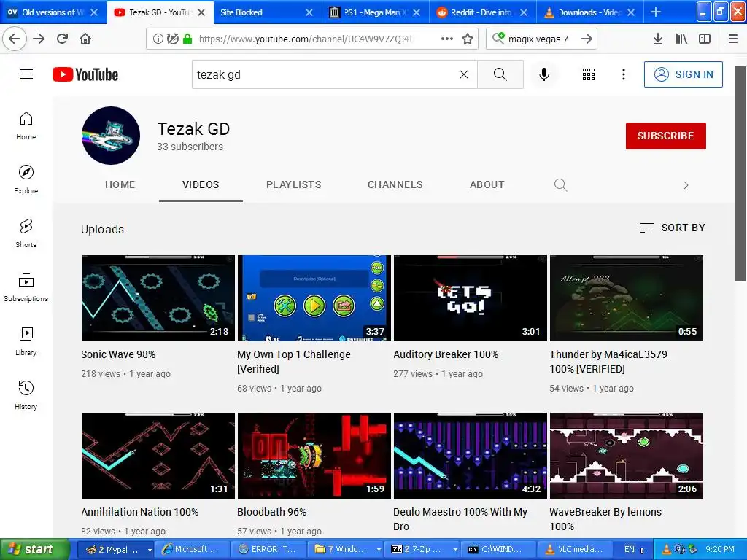Click the page vertical scrollbar thumb

[741, 174]
